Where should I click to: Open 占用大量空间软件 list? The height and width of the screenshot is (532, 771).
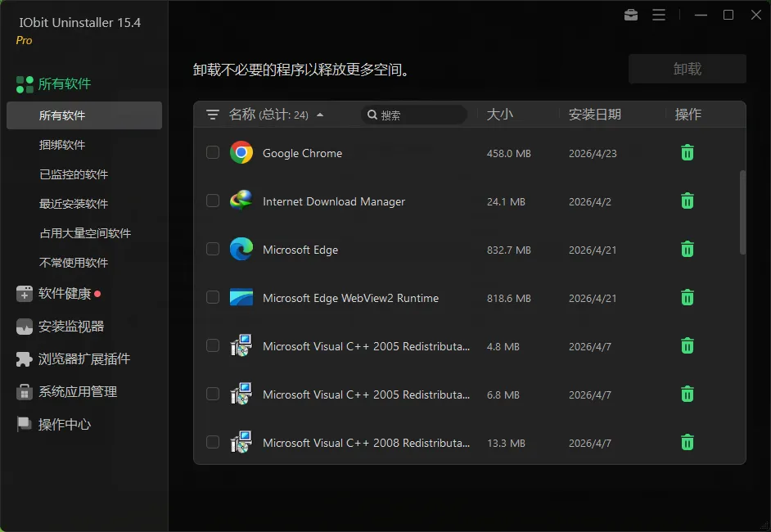click(x=85, y=233)
